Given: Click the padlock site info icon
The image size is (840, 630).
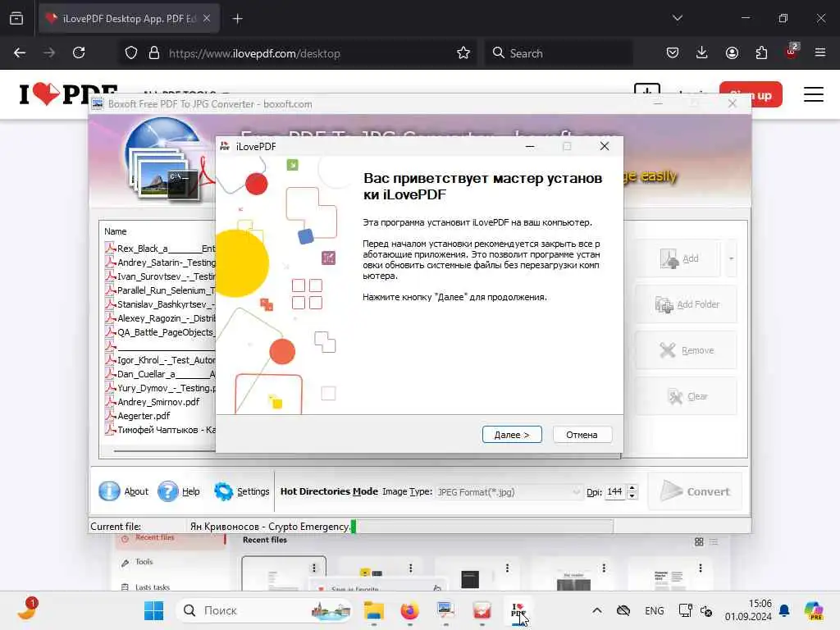Looking at the screenshot, I should click(x=154, y=52).
